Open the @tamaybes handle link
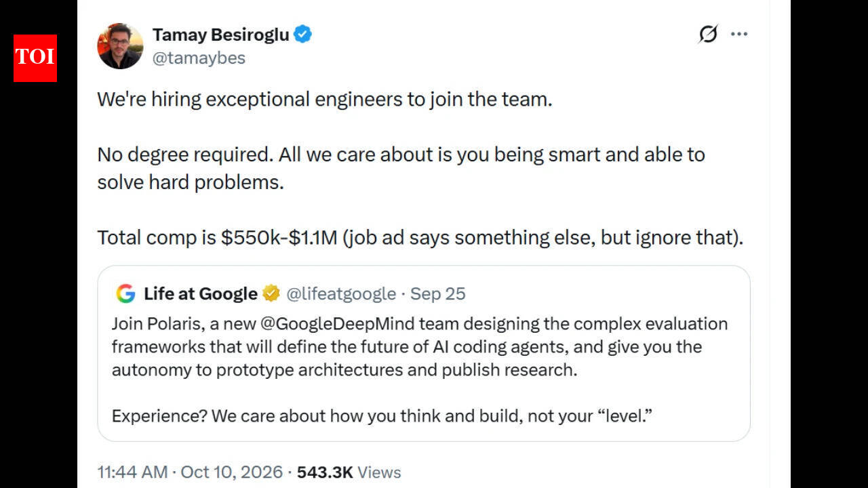The image size is (868, 488). click(x=199, y=58)
